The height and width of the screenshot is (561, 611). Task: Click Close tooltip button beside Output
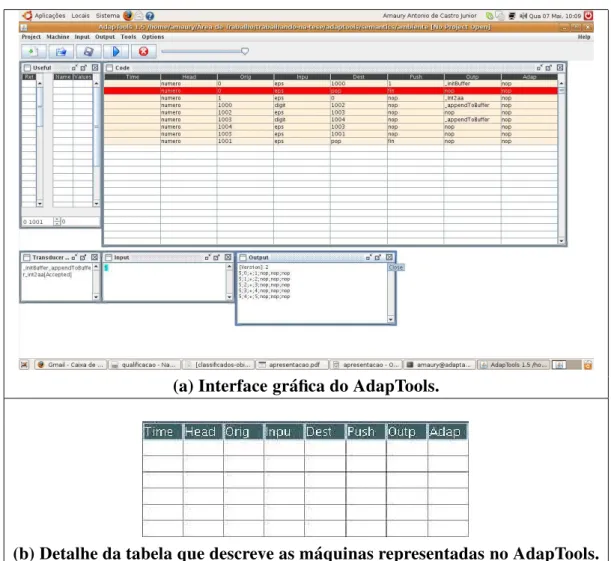coord(396,267)
